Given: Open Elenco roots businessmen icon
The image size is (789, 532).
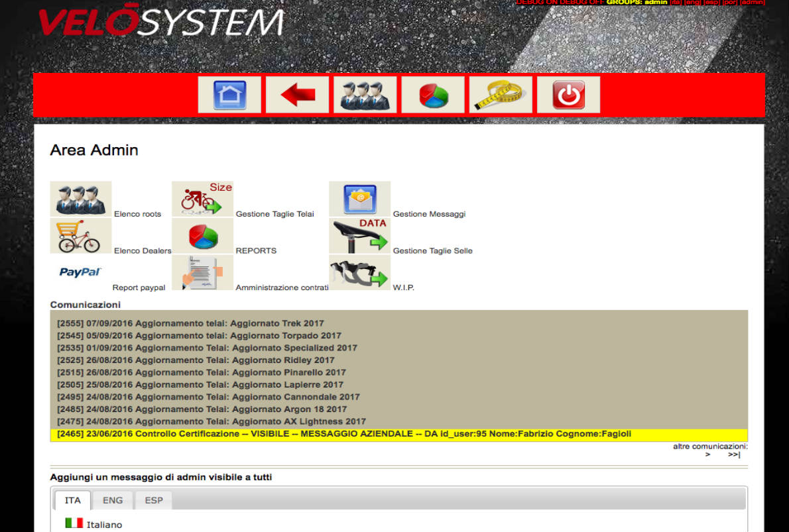Looking at the screenshot, I should pos(80,199).
